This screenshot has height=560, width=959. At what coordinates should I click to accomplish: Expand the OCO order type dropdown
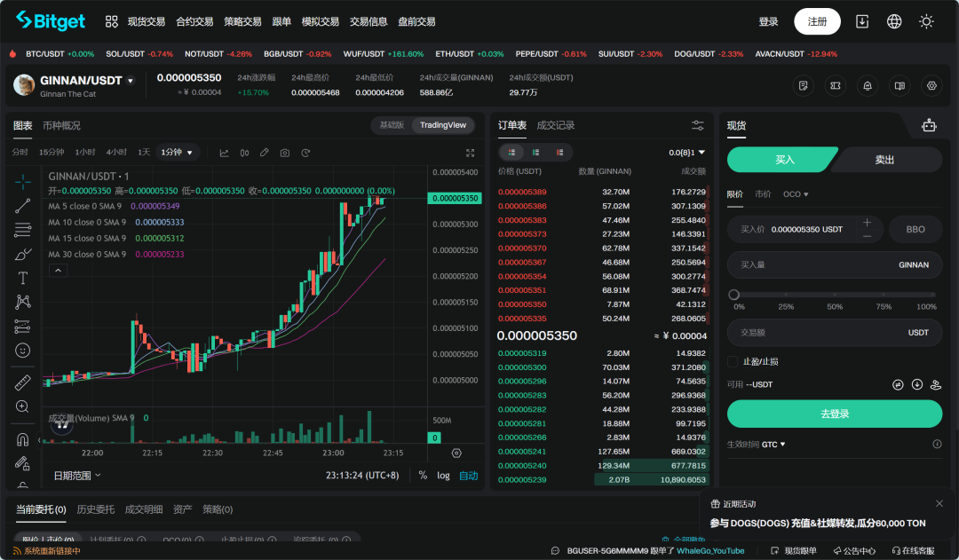coord(796,194)
